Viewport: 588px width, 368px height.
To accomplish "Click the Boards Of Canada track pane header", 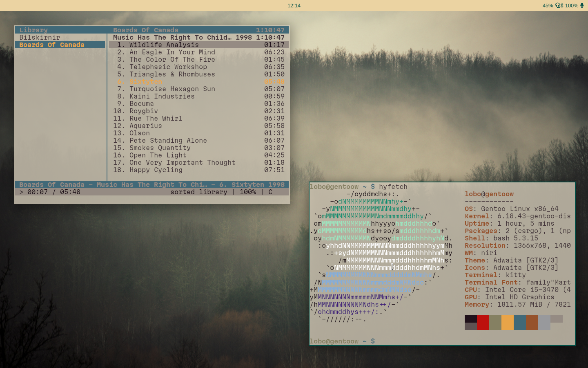I will click(x=199, y=30).
